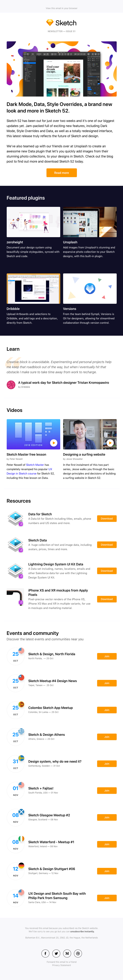This screenshot has width=123, height=980.
Task: Join Sketch & Design Athens event
Action: 107,737
